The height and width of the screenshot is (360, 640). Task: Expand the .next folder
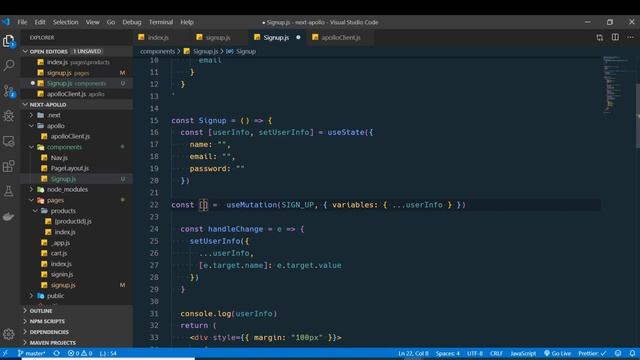pyautogui.click(x=53, y=116)
